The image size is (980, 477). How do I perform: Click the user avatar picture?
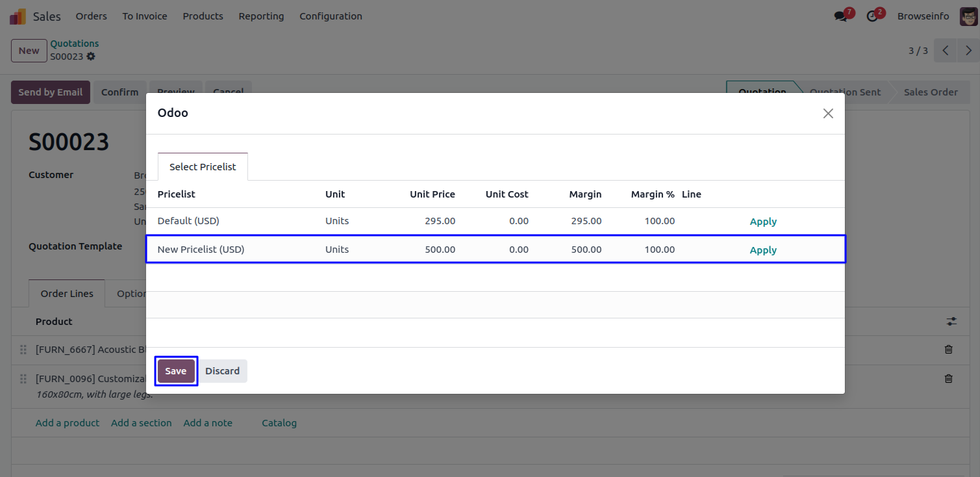(x=968, y=16)
